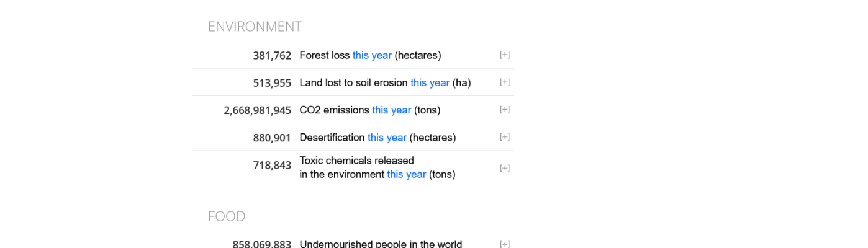Expand the Toxic chemicals released [+]
The width and height of the screenshot is (868, 248).
505,168
